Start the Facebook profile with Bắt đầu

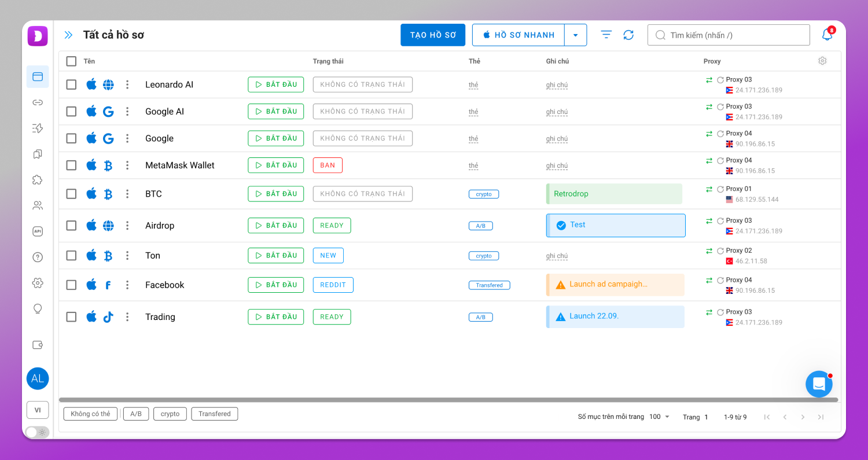[x=275, y=285]
